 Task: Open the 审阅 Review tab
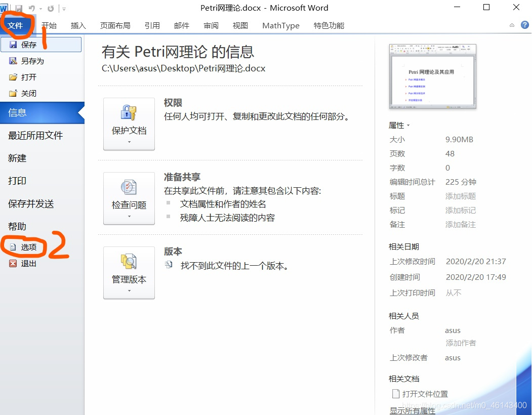click(x=211, y=25)
